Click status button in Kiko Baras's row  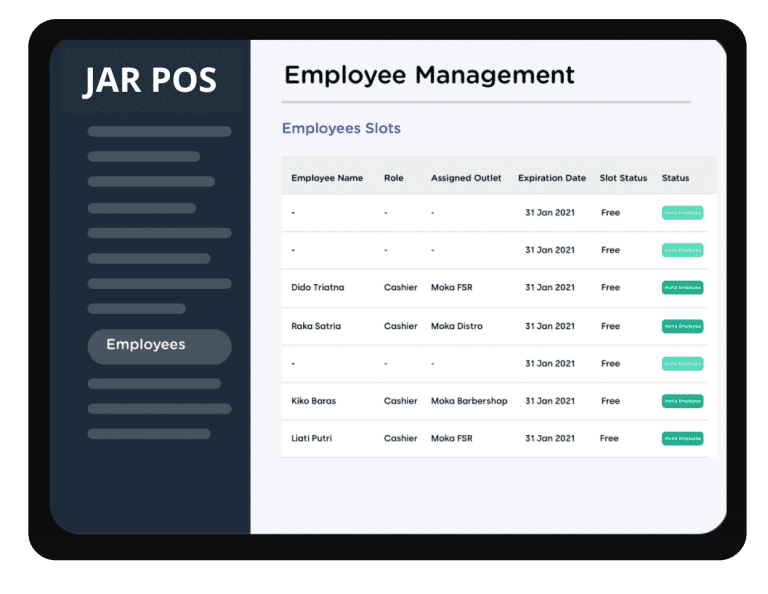[682, 401]
